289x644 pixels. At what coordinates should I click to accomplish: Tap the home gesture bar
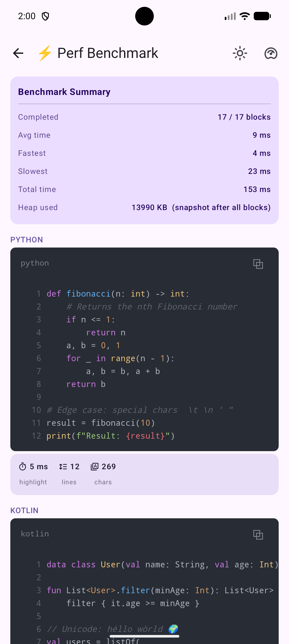click(144, 636)
